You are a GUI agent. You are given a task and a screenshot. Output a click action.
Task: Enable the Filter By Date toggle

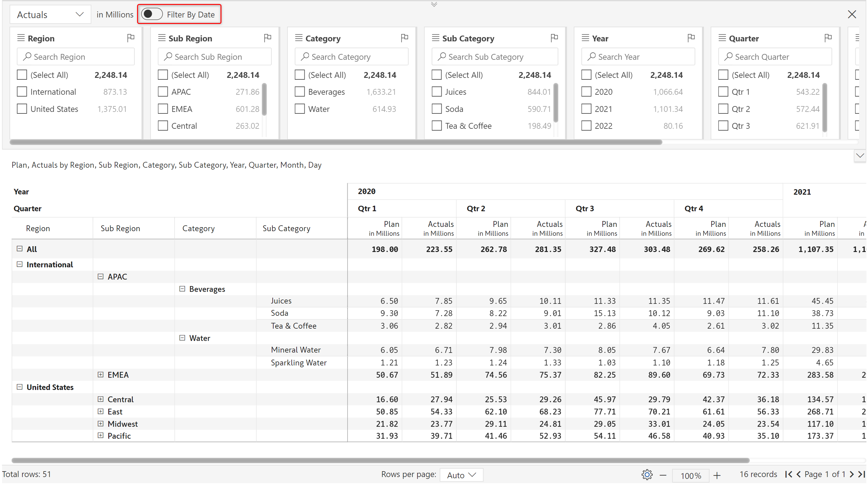point(152,14)
